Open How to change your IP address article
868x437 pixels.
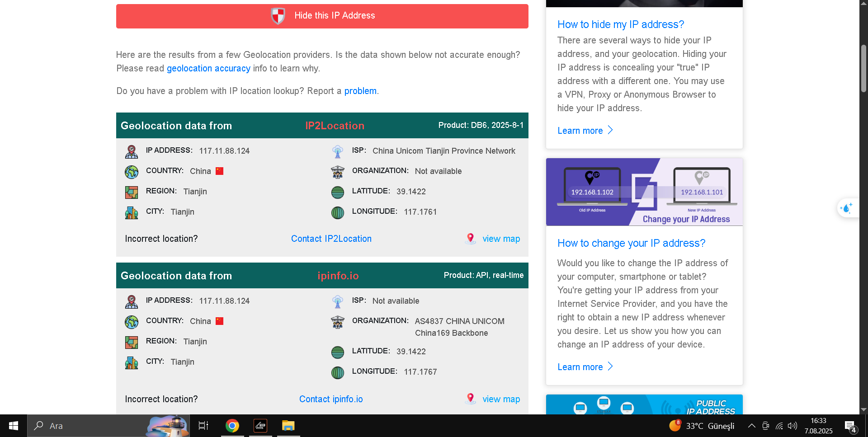coord(631,243)
